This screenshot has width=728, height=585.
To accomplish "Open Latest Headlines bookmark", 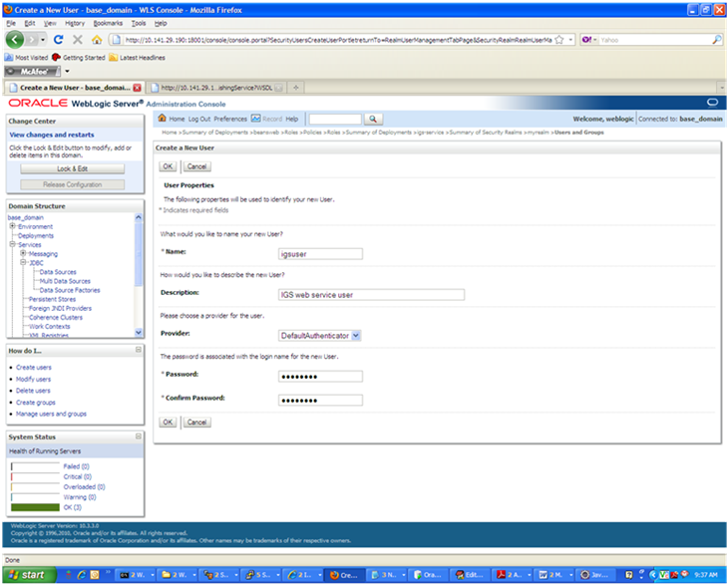I will (138, 58).
